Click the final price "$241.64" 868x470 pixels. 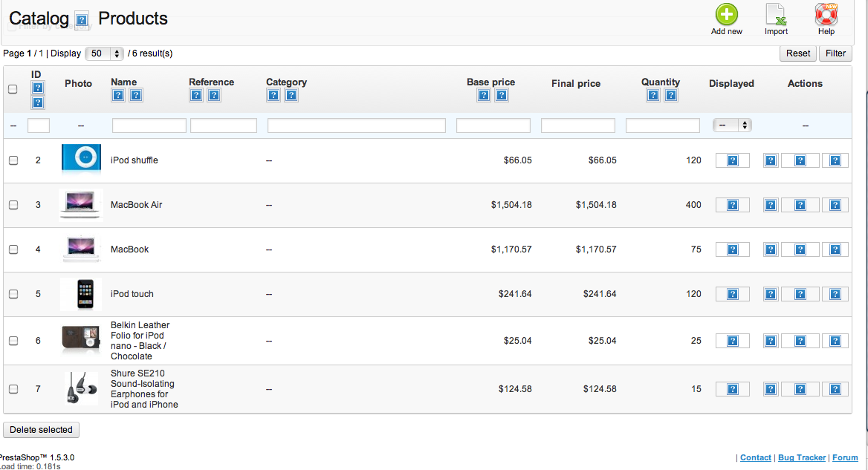pyautogui.click(x=600, y=294)
